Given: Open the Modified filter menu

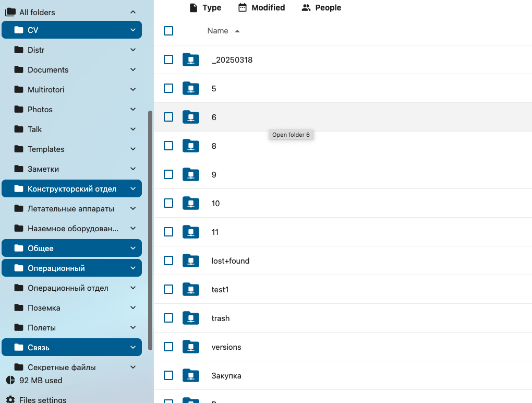Looking at the screenshot, I should 261,7.
